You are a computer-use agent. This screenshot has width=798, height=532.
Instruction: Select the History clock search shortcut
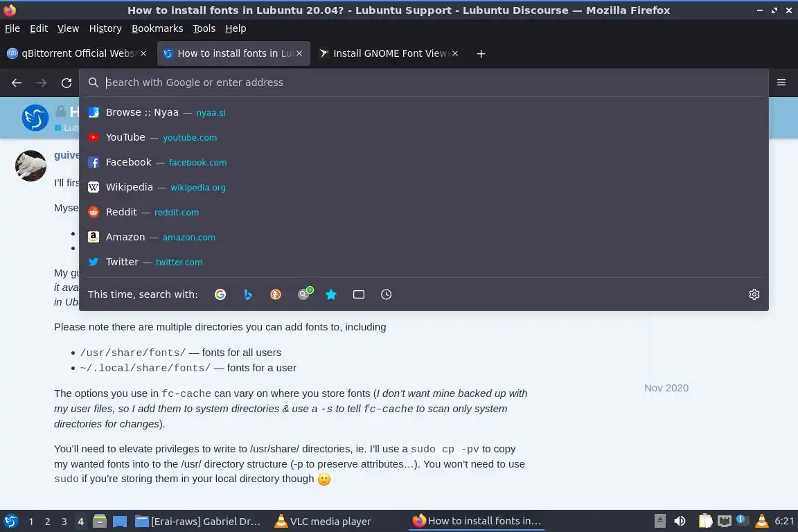tap(387, 294)
